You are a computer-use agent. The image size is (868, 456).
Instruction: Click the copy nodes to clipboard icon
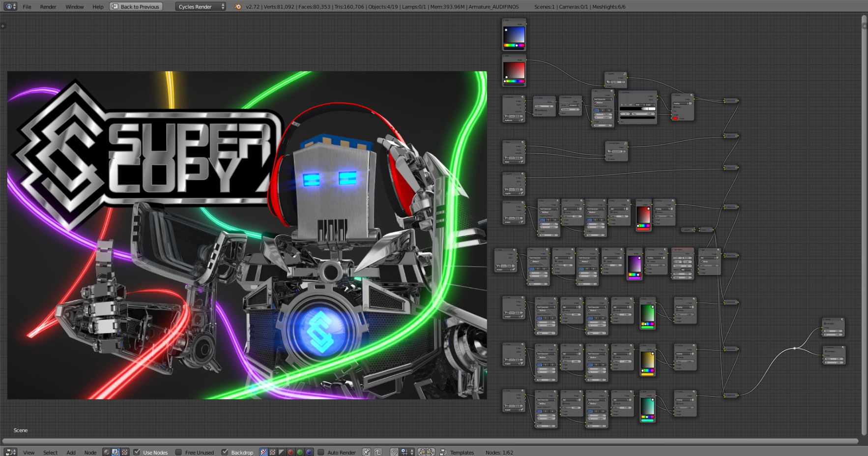(x=422, y=452)
